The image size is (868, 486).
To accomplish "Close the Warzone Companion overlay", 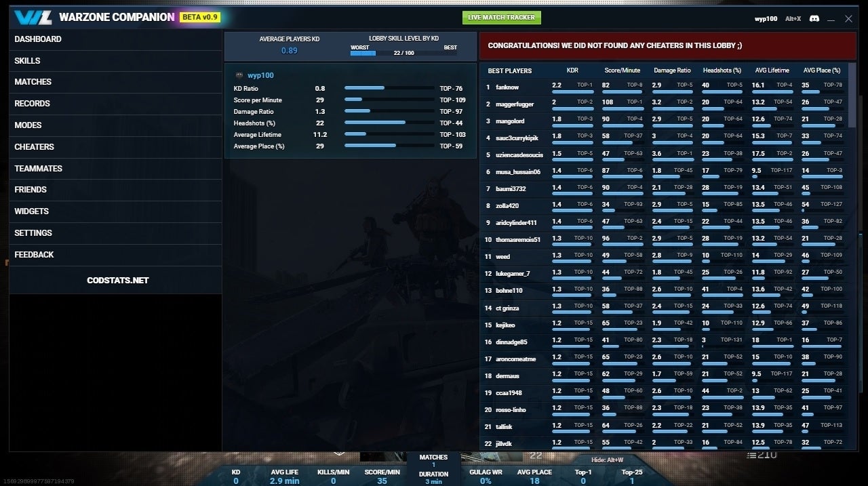I will coord(848,19).
